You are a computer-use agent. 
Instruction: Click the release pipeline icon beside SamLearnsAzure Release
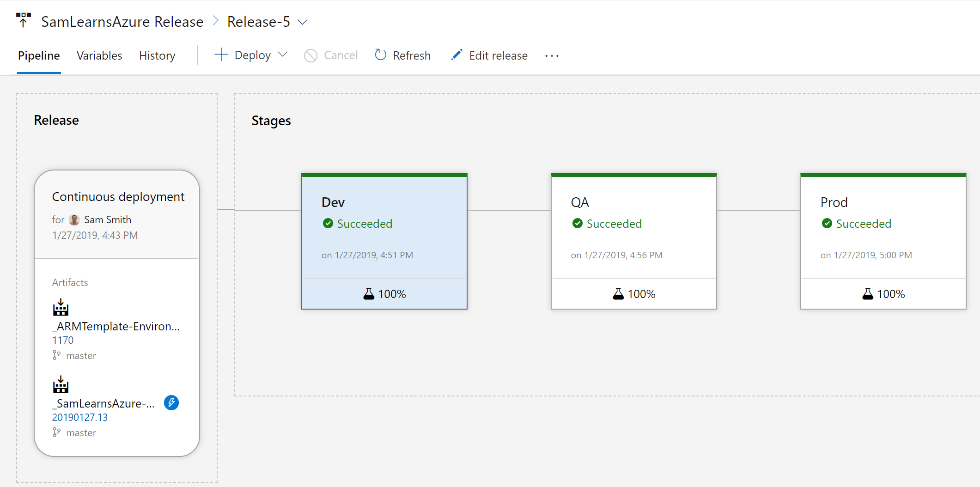point(23,21)
